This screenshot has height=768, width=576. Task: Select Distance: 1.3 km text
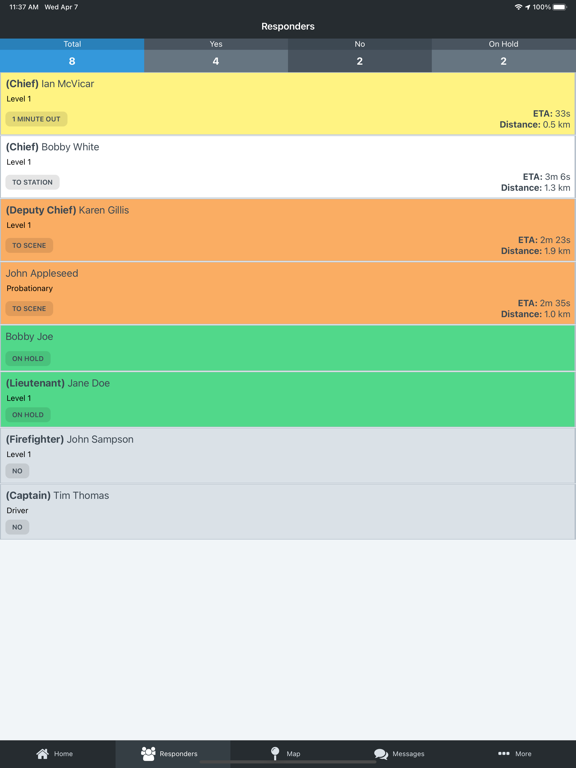[536, 188]
